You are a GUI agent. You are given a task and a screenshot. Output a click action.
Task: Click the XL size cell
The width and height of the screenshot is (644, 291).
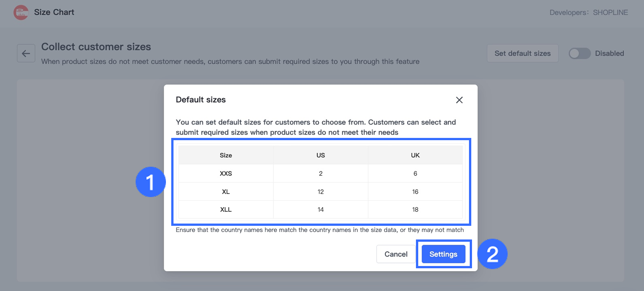(x=226, y=192)
